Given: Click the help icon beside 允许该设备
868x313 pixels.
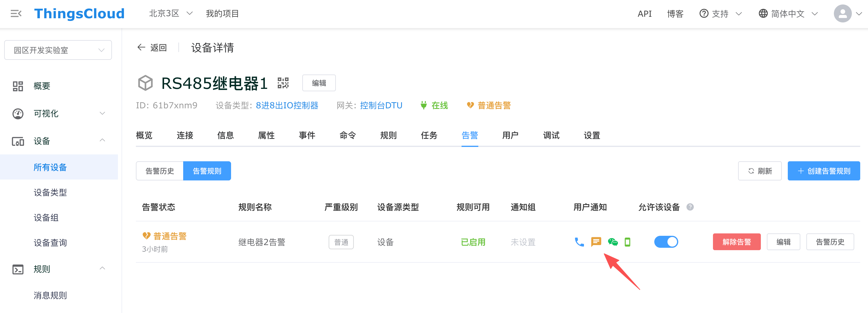Looking at the screenshot, I should coord(690,207).
